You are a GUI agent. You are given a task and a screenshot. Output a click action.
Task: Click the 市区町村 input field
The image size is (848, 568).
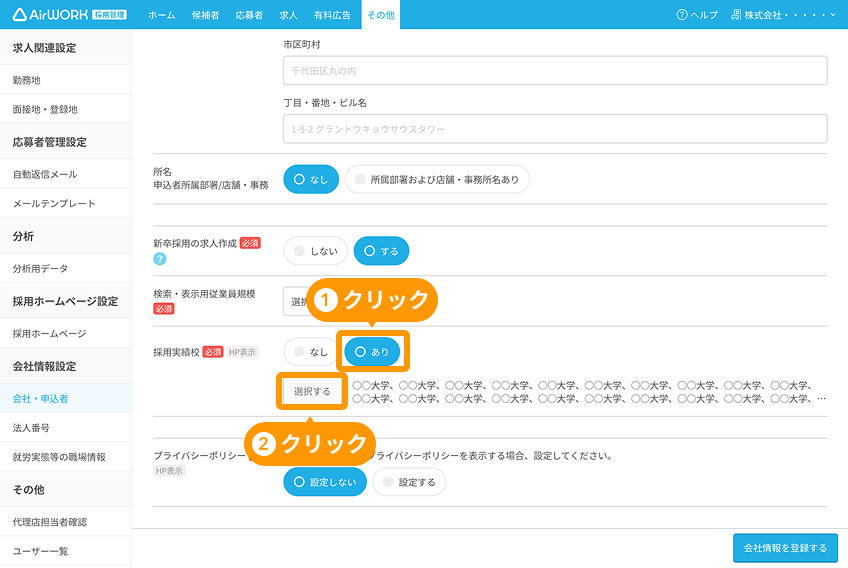(555, 71)
